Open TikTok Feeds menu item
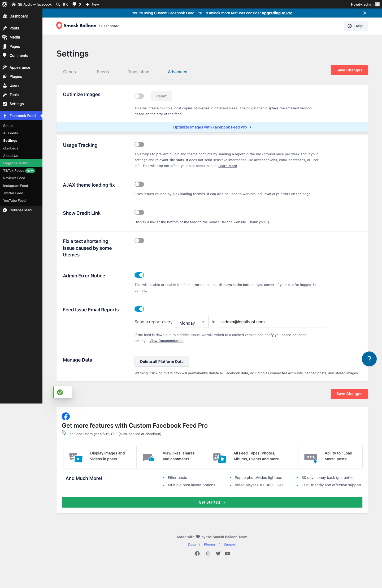The height and width of the screenshot is (588, 382). click(21, 170)
